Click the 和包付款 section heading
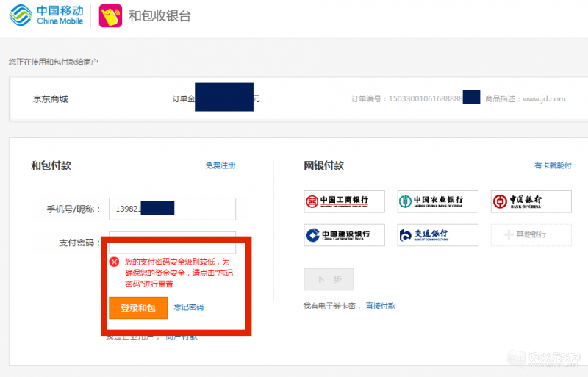The height and width of the screenshot is (377, 588). 51,165
